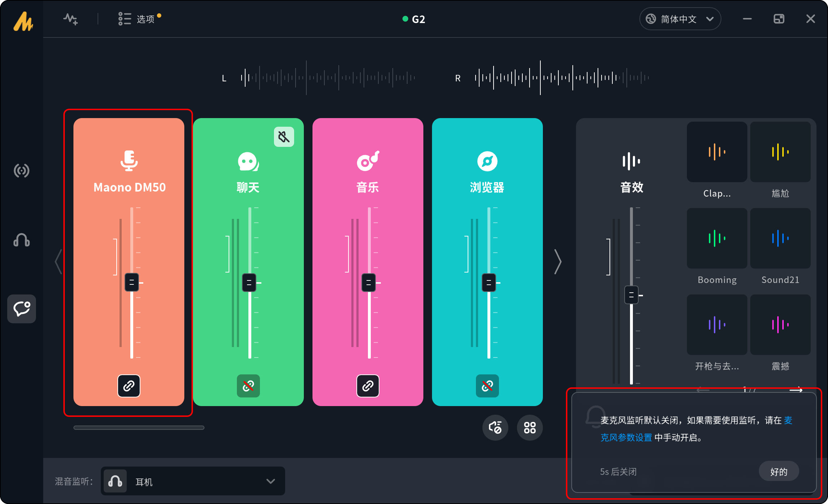Toggle link on 浏览器 channel
This screenshot has height=504, width=828.
tap(487, 386)
